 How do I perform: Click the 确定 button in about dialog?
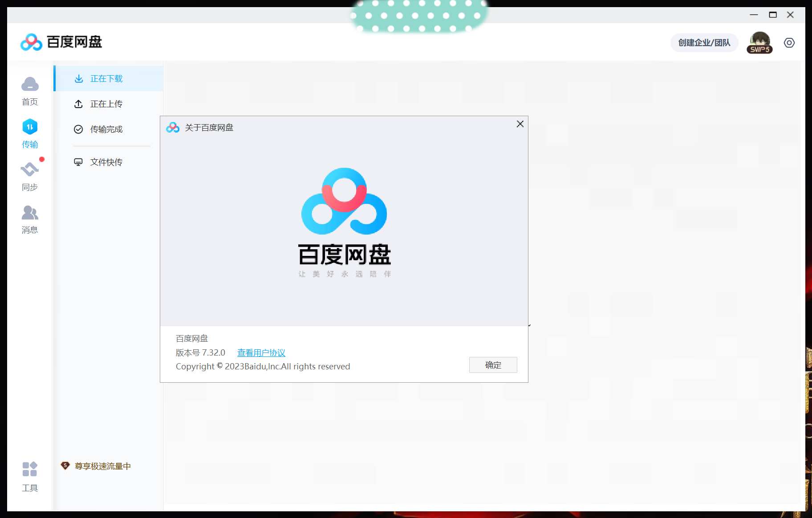tap(493, 365)
